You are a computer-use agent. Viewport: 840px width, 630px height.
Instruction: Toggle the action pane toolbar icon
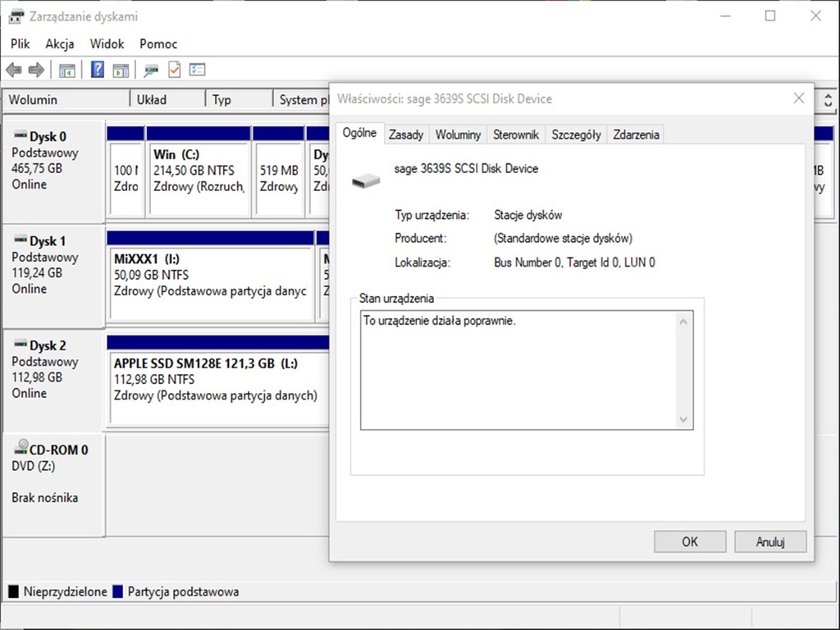click(x=121, y=71)
